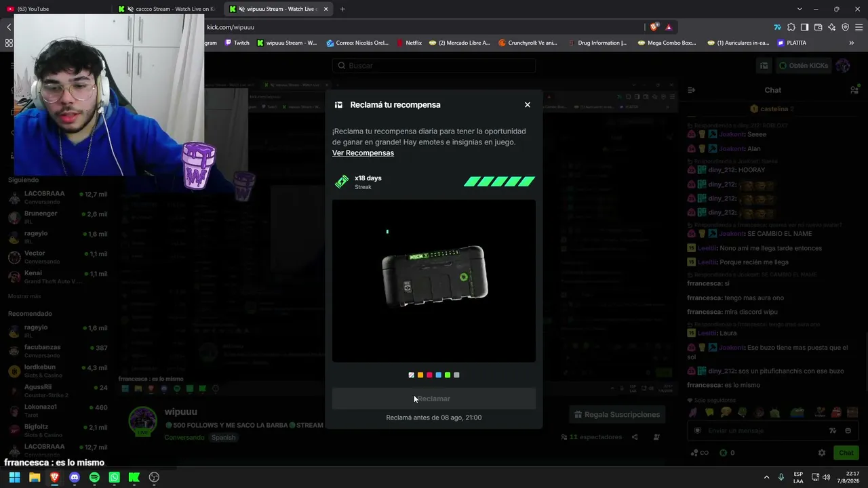Open a new browser tab
The height and width of the screenshot is (488, 868).
(x=342, y=9)
